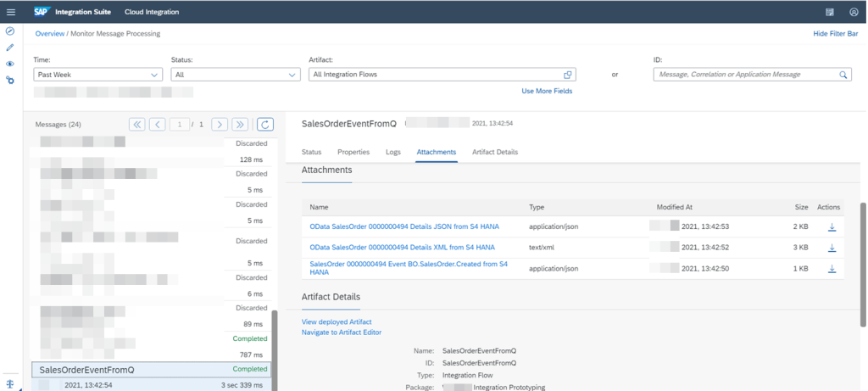Click the Type column header
Viewport: 868px width, 391px height.
coord(537,207)
